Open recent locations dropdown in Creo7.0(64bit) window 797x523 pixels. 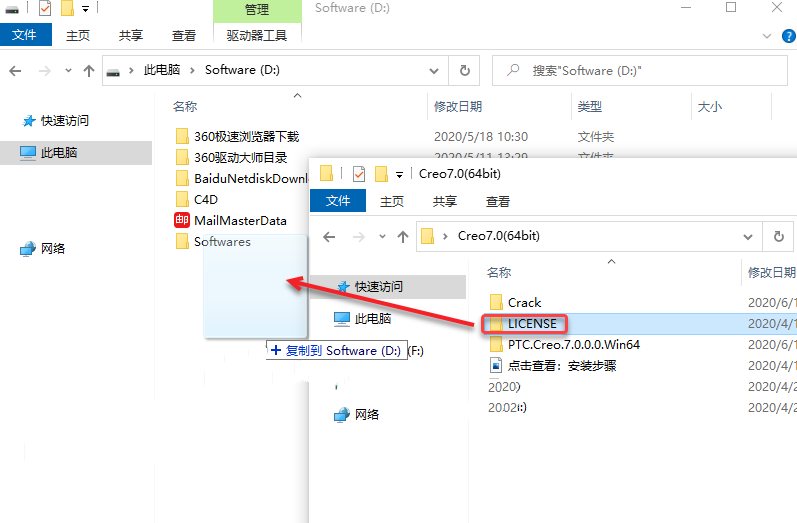click(x=382, y=236)
